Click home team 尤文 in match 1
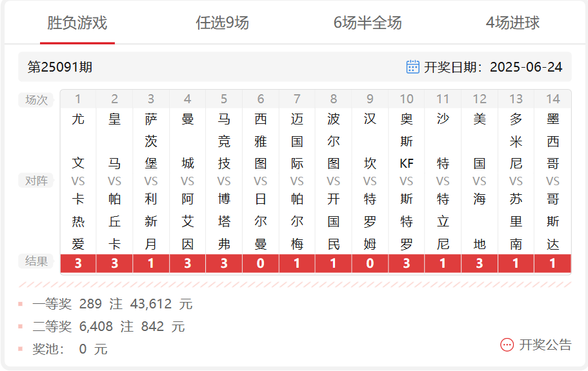 (x=78, y=141)
